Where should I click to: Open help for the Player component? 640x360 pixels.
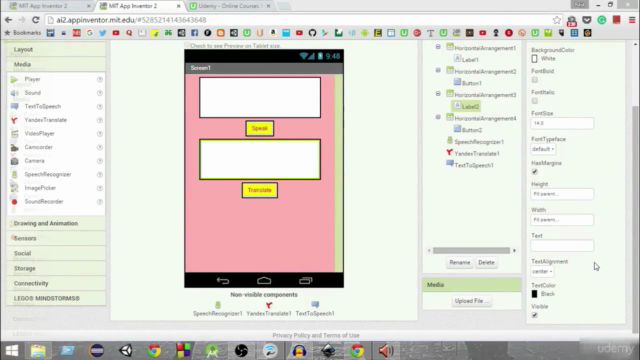click(x=100, y=80)
